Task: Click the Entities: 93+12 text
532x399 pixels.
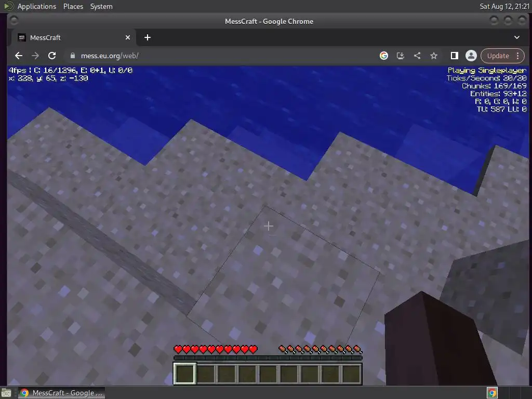Action: pos(498,94)
